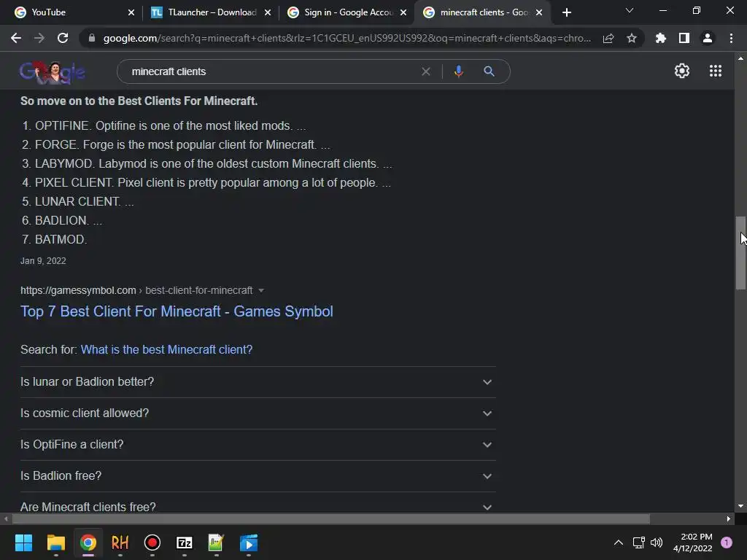Go forward with the browser arrow
This screenshot has width=747, height=560.
(39, 38)
